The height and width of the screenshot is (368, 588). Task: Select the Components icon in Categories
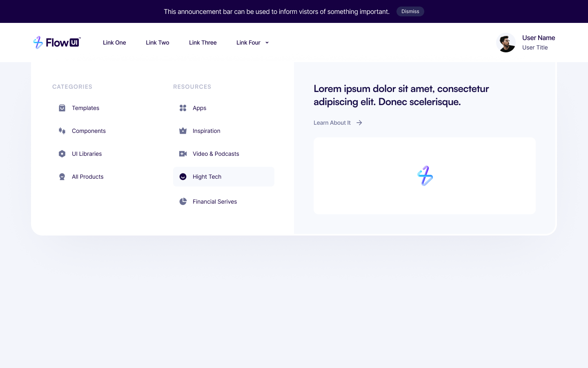click(62, 131)
